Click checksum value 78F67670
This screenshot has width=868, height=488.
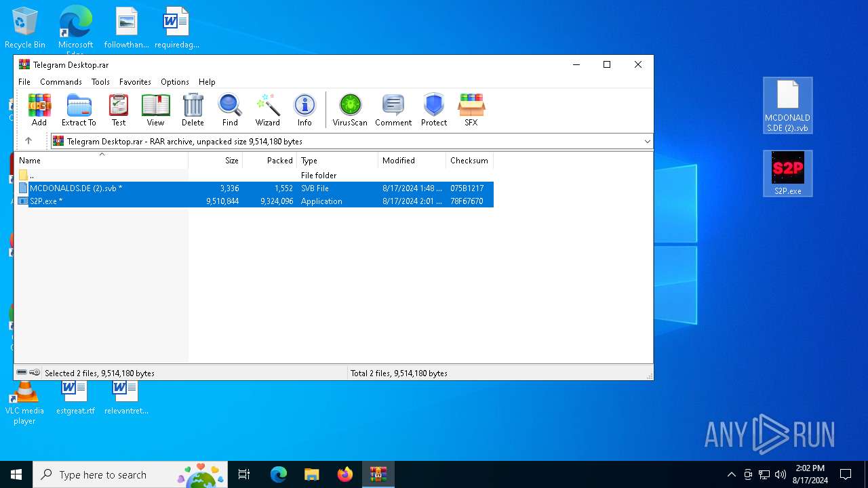[467, 201]
